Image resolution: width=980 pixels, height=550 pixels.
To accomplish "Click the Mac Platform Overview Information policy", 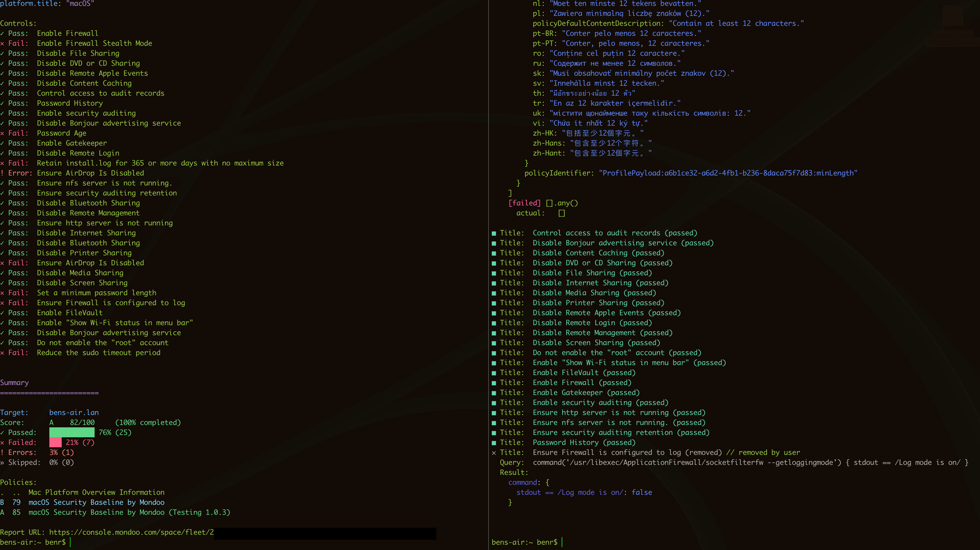I will point(96,492).
